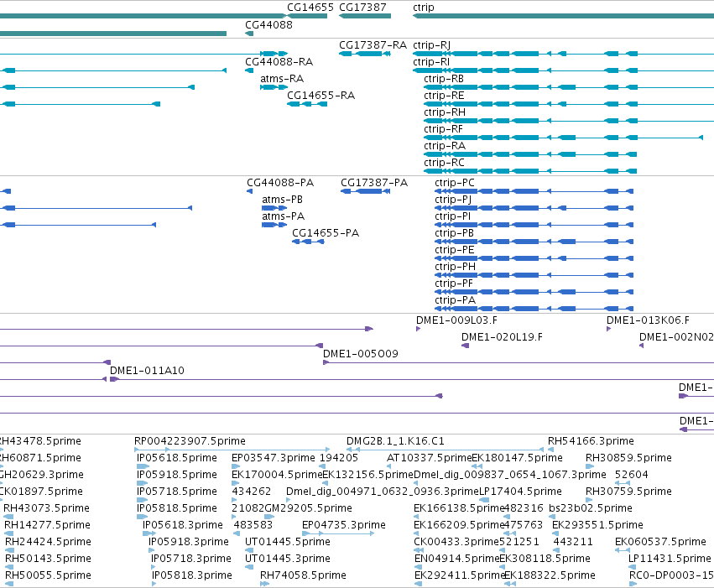This screenshot has height=588, width=714.
Task: Click the CG44088 gene label
Action: pos(268,25)
